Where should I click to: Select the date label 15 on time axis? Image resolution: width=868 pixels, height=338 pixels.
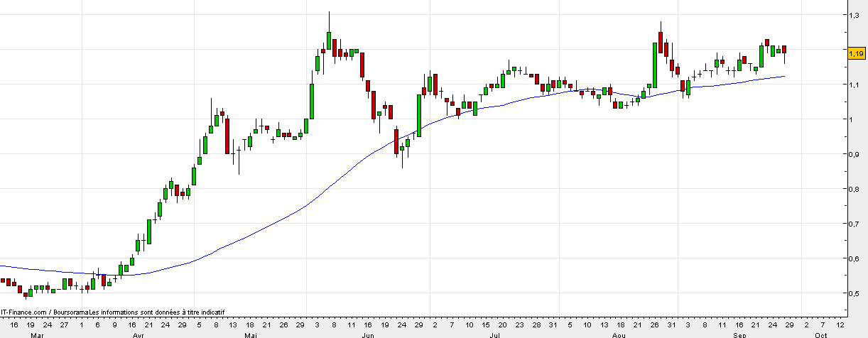pyautogui.click(x=486, y=325)
